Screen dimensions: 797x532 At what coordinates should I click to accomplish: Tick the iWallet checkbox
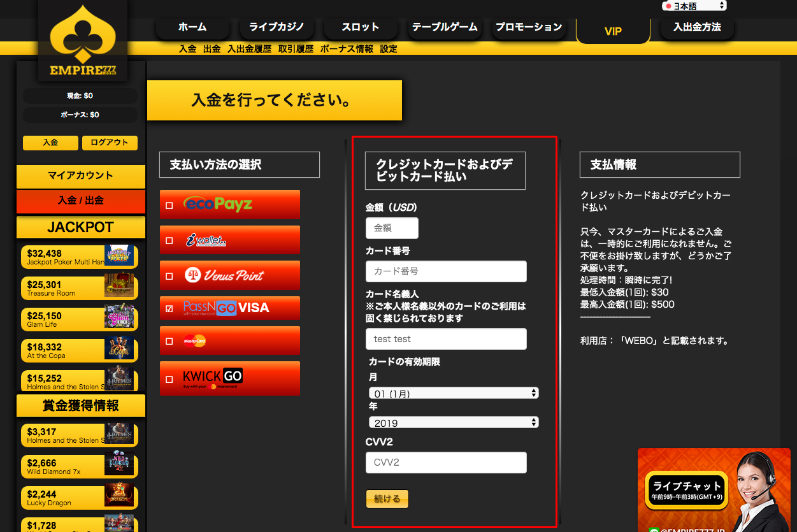pyautogui.click(x=169, y=241)
